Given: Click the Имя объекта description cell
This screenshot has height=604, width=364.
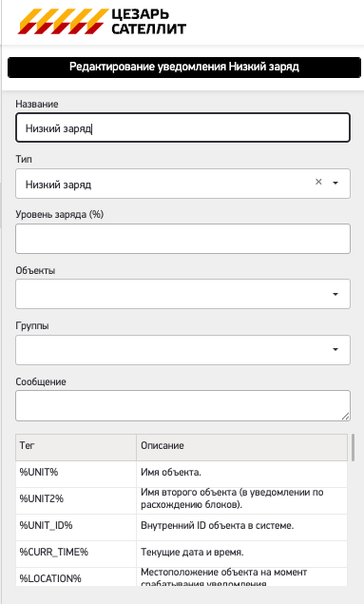Looking at the screenshot, I should pos(241,474).
